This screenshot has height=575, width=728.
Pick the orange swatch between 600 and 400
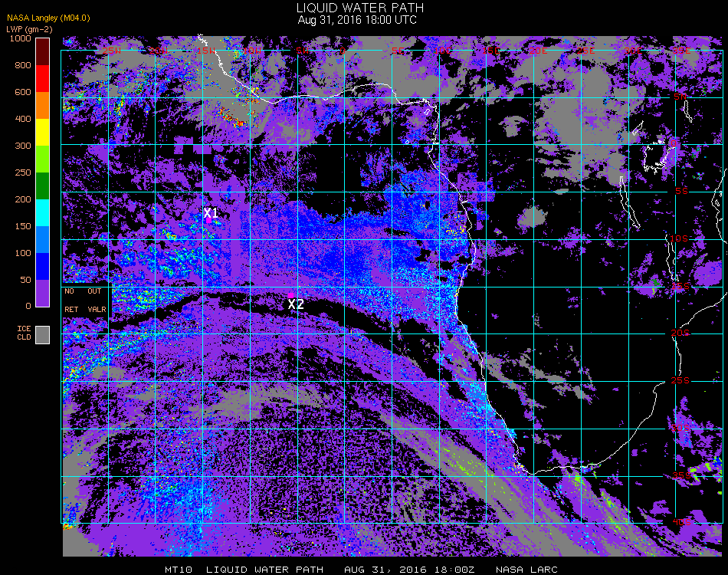click(x=43, y=106)
